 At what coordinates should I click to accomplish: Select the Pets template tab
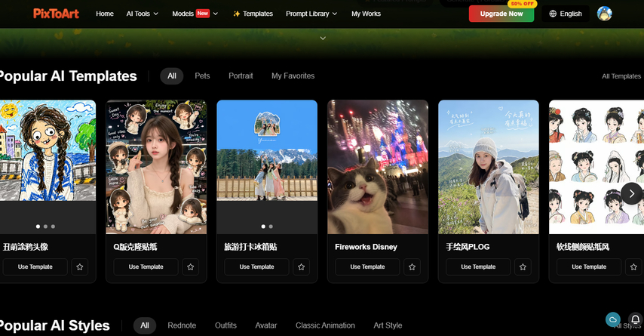[x=202, y=76]
